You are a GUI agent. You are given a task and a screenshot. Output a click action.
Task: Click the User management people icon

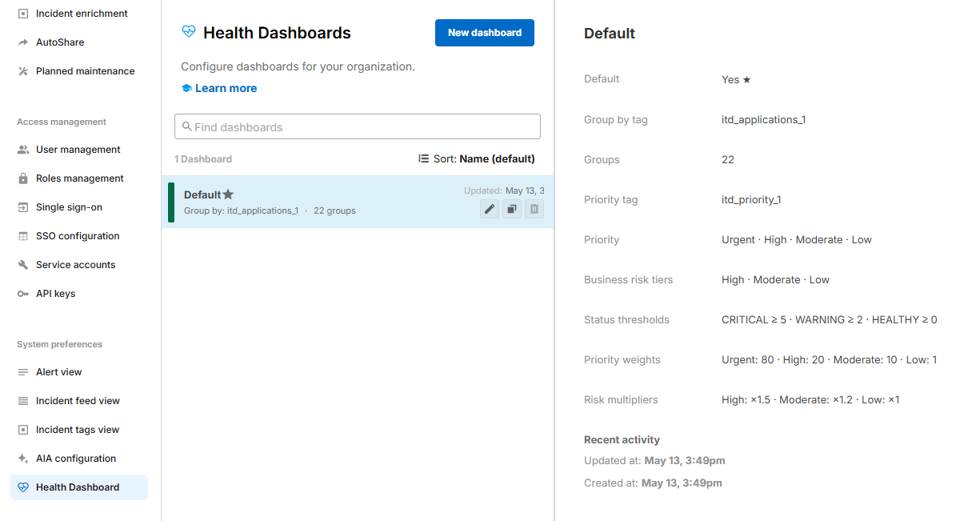(23, 150)
